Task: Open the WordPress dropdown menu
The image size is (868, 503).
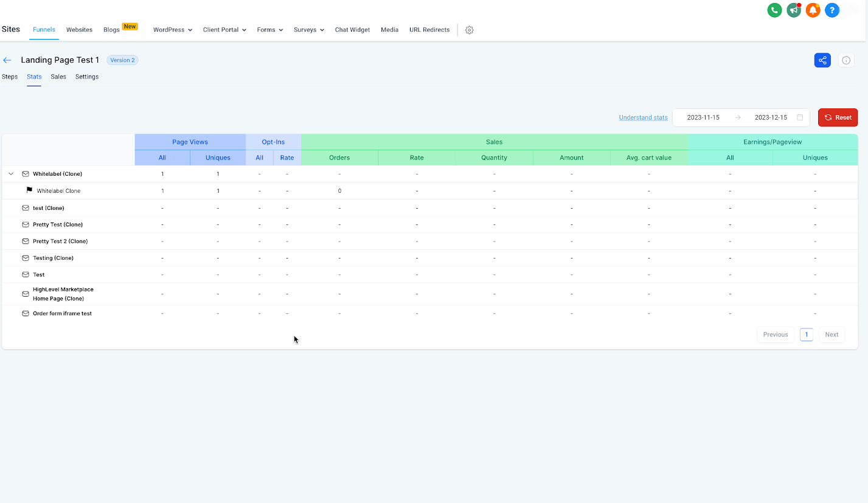Action: tap(173, 30)
